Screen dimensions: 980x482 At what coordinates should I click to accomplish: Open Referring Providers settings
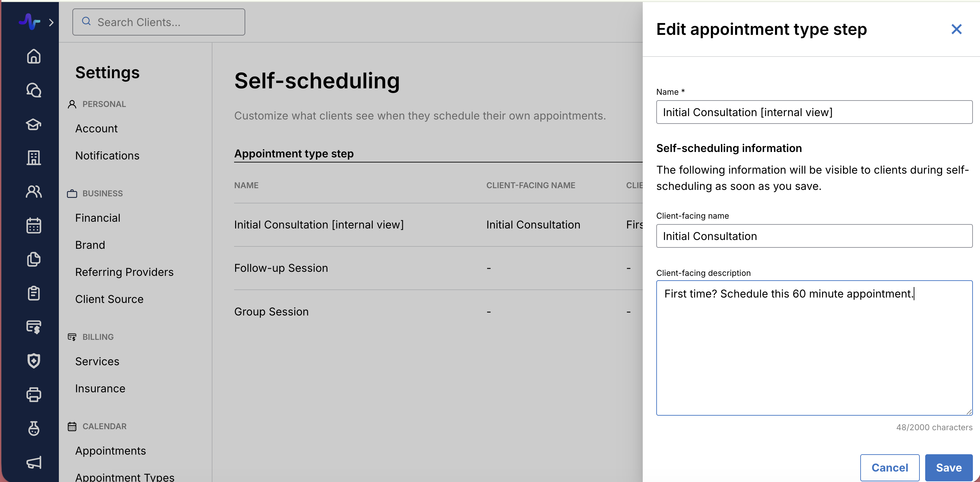pyautogui.click(x=124, y=272)
